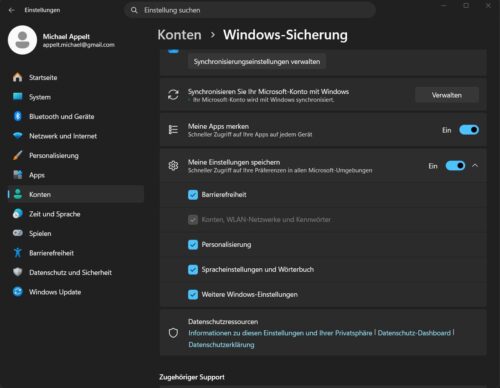Viewport: 500px width, 388px height.
Task: Go back to Konten breadcrumb
Action: (180, 35)
